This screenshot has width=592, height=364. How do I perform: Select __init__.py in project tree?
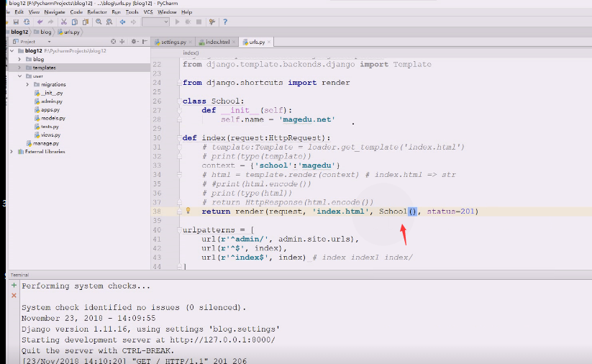pos(48,93)
